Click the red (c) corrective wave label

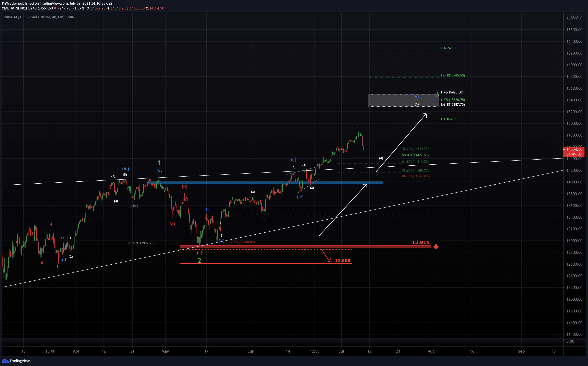(199, 253)
